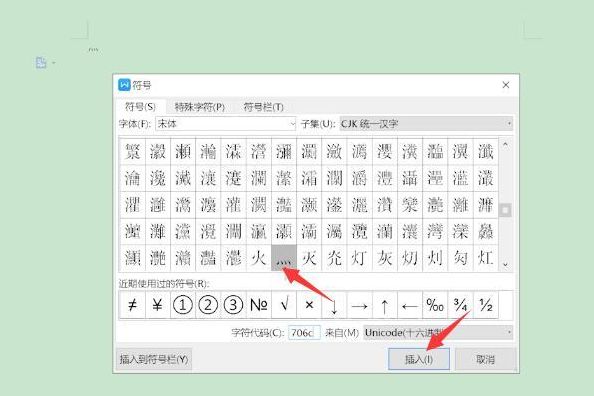Image resolution: width=594 pixels, height=396 pixels.
Task: Open the 来自 Unicode source dropdown
Action: point(438,333)
